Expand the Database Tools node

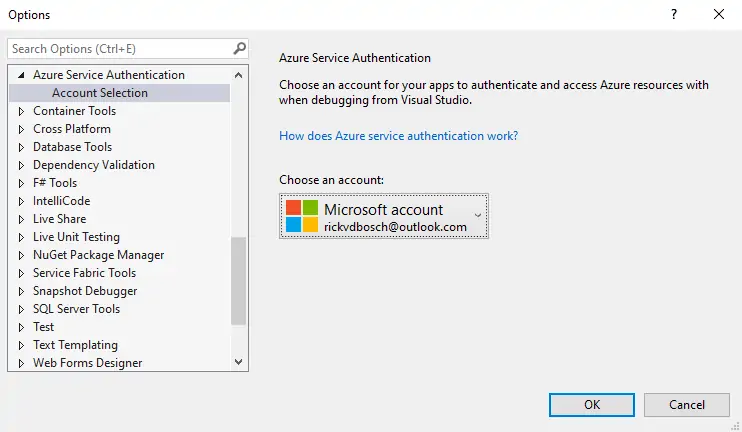(x=21, y=147)
